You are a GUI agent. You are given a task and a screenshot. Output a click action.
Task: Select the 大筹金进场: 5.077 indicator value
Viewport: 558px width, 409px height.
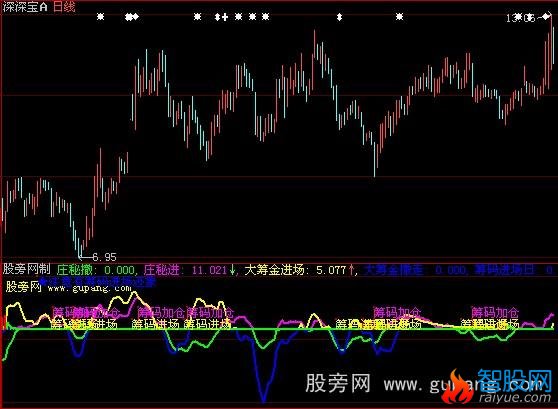(295, 270)
